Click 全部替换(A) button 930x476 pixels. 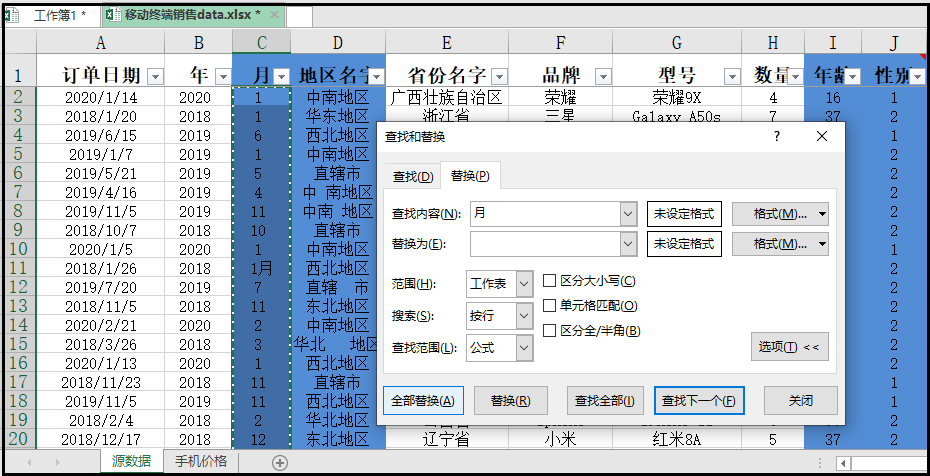(423, 401)
